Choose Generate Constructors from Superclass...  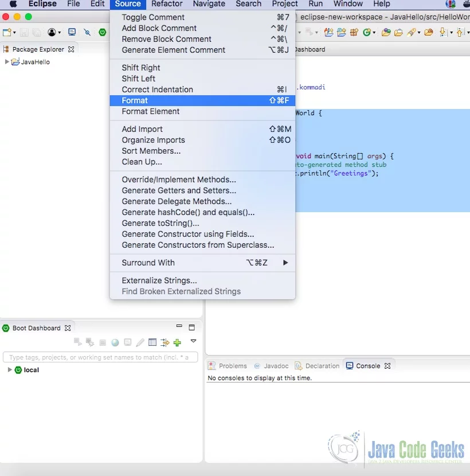click(202, 245)
